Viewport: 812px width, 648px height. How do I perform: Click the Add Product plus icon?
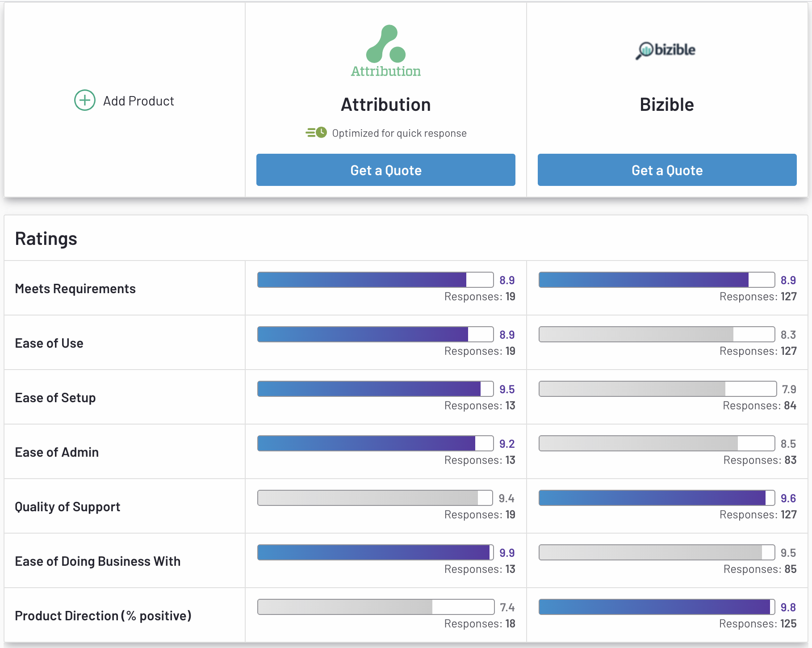point(85,100)
